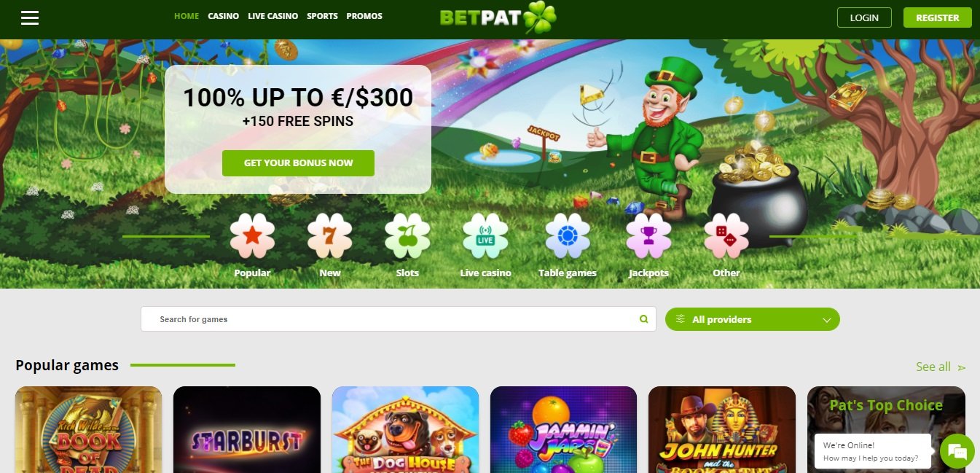The image size is (980, 473).
Task: Select the New lucky seven icon
Action: (330, 236)
